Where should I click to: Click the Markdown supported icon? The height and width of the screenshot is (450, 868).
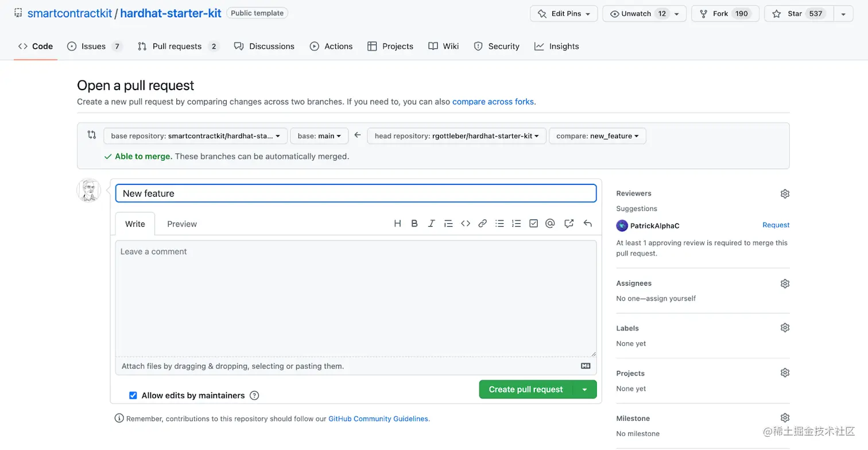(586, 366)
